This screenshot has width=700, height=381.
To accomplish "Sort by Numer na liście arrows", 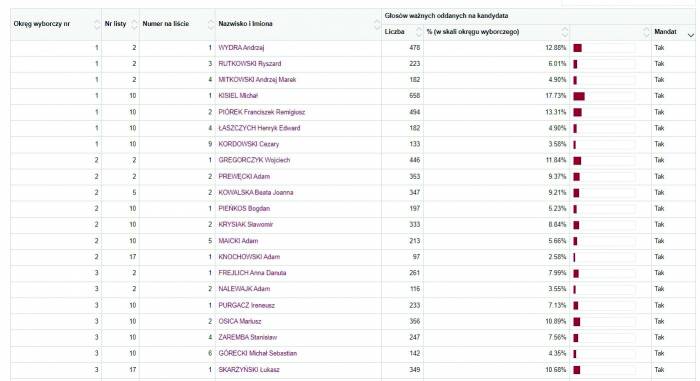I will [x=211, y=24].
